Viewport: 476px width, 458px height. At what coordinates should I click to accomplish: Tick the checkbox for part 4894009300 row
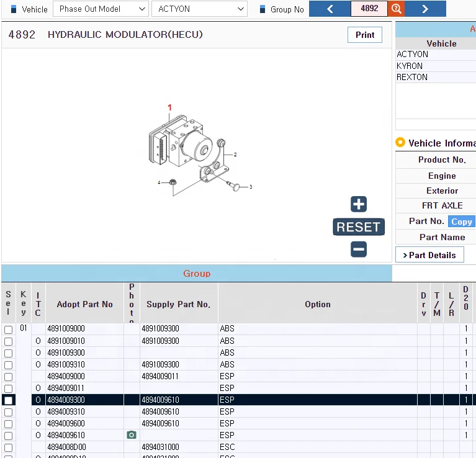point(9,400)
